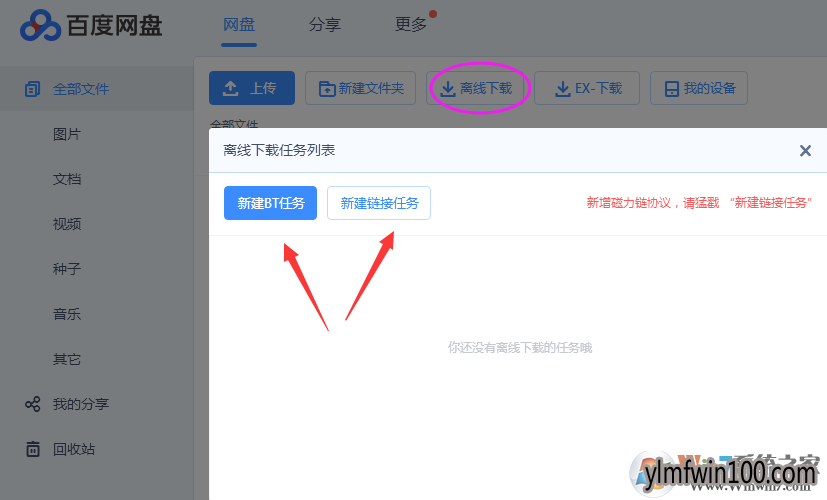Image resolution: width=827 pixels, height=500 pixels.
Task: Select 文档 category in sidebar
Action: click(67, 179)
